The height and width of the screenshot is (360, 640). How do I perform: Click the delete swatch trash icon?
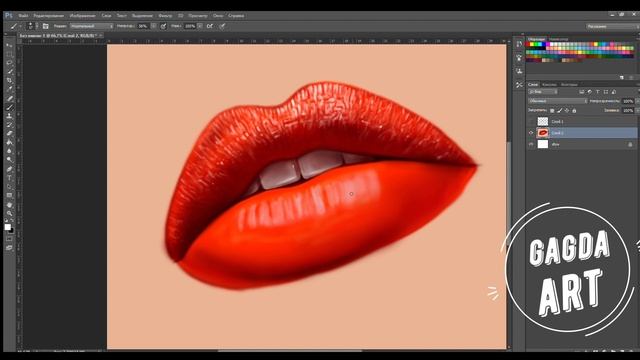pyautogui.click(x=631, y=77)
